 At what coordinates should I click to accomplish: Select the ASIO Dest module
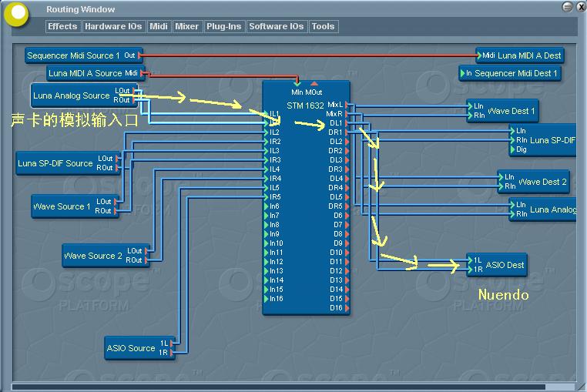pyautogui.click(x=497, y=265)
